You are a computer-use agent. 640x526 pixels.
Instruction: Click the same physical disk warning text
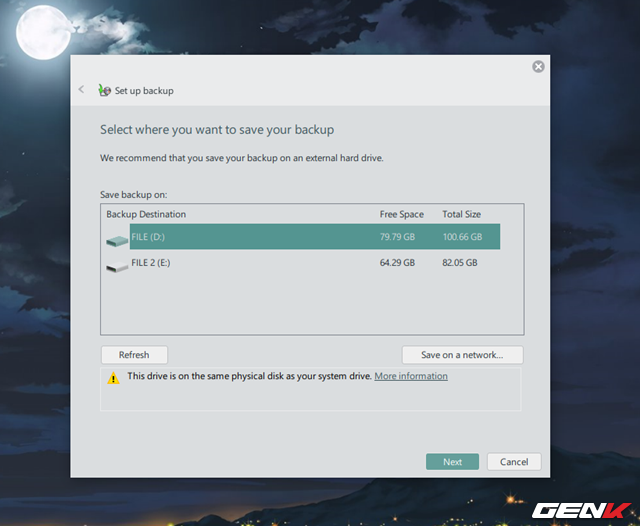249,376
